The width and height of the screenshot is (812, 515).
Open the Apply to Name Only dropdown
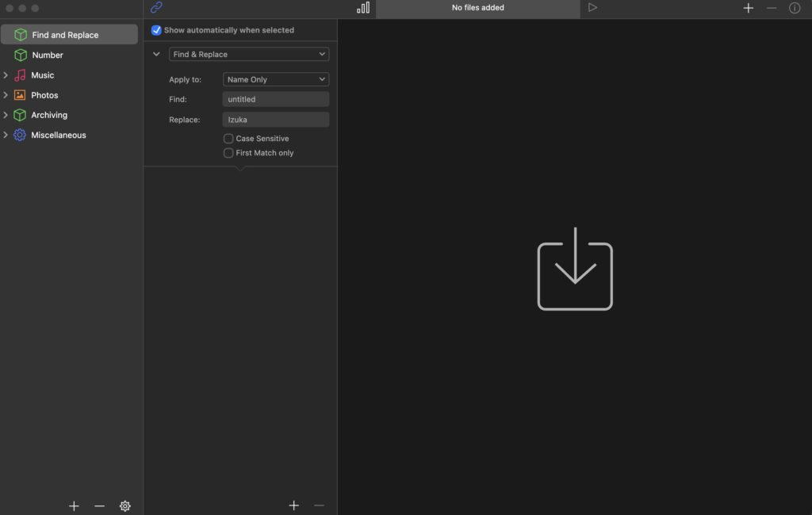(x=275, y=79)
